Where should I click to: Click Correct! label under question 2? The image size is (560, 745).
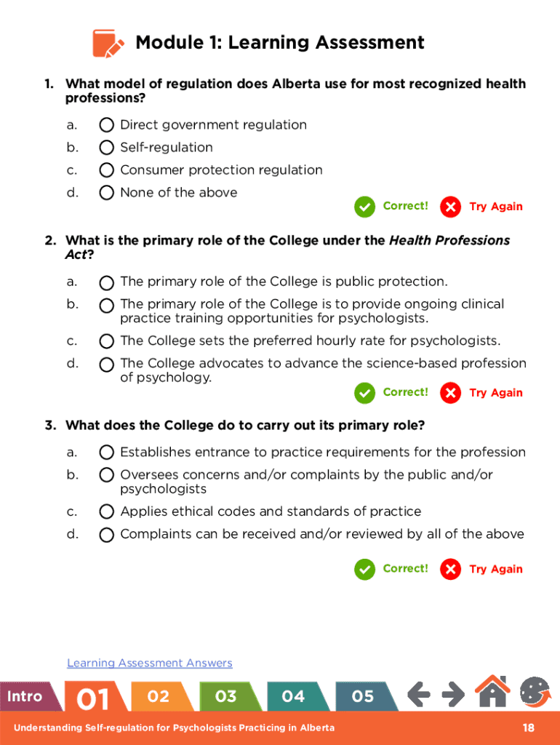click(405, 392)
